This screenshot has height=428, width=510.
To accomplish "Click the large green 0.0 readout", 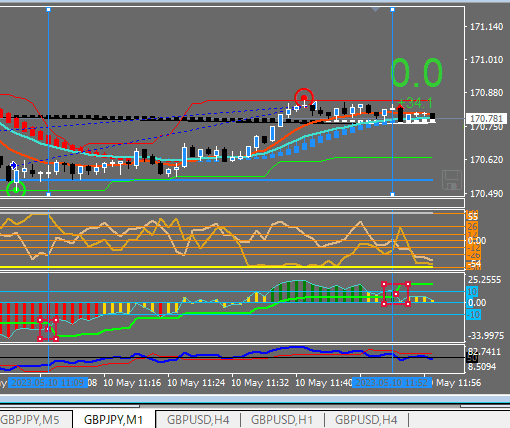I will tap(416, 73).
